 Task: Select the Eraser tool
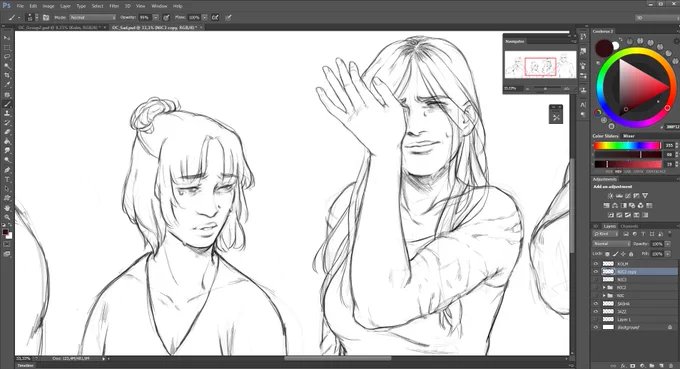[x=7, y=132]
